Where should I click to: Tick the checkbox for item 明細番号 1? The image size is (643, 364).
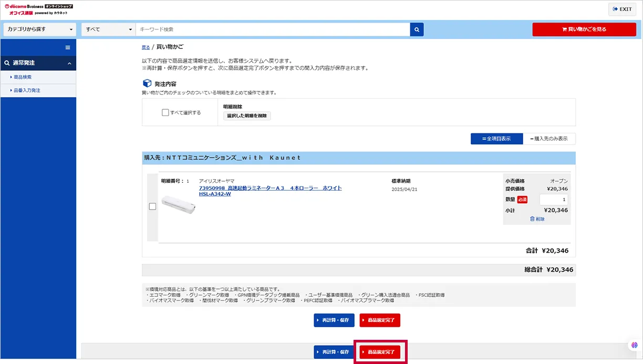(x=152, y=206)
